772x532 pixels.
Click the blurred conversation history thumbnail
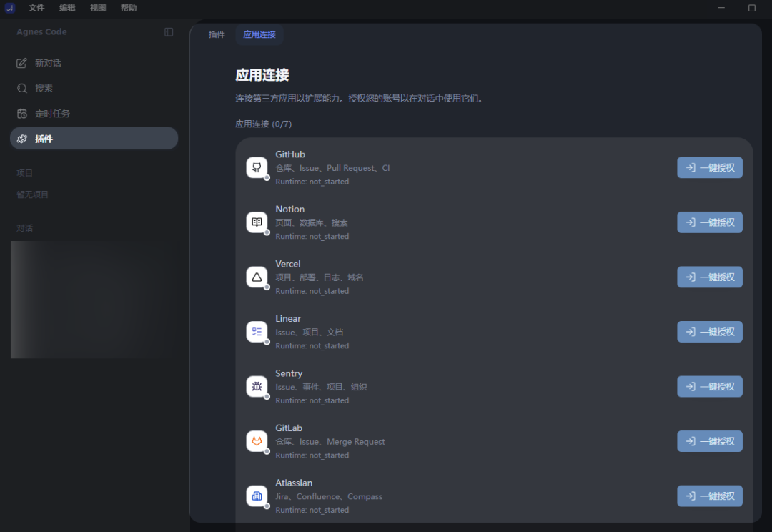coord(94,300)
